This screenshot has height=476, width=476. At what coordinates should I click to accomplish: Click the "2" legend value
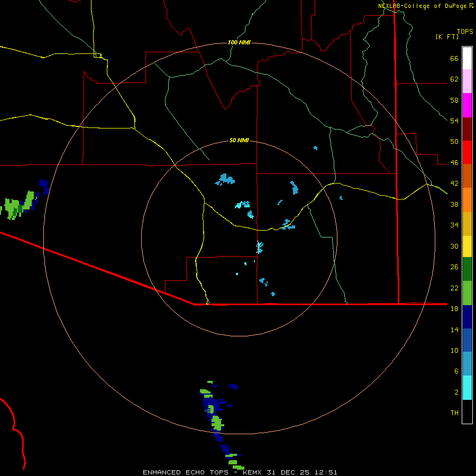[456, 392]
